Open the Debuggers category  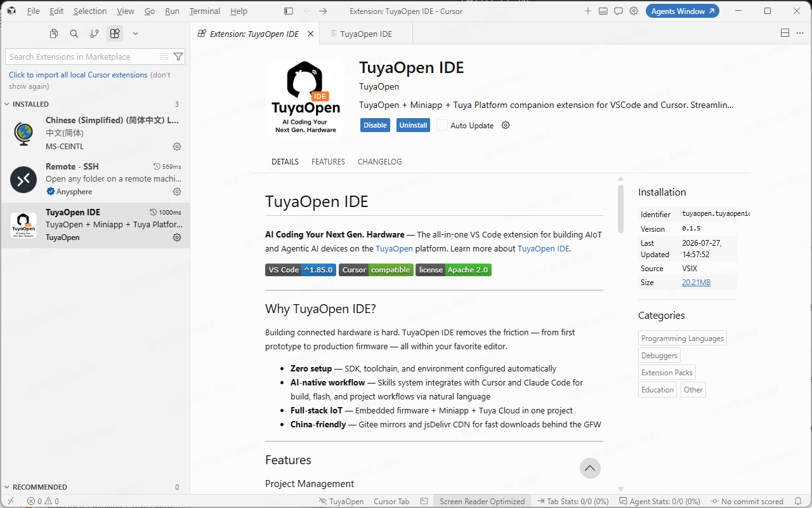click(659, 355)
